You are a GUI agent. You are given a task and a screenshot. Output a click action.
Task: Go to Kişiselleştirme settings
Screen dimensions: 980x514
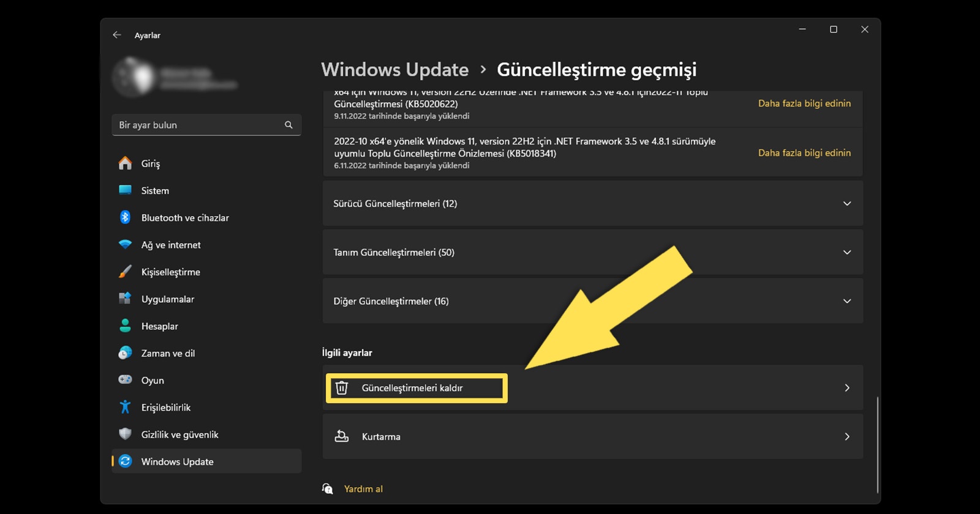206,272
